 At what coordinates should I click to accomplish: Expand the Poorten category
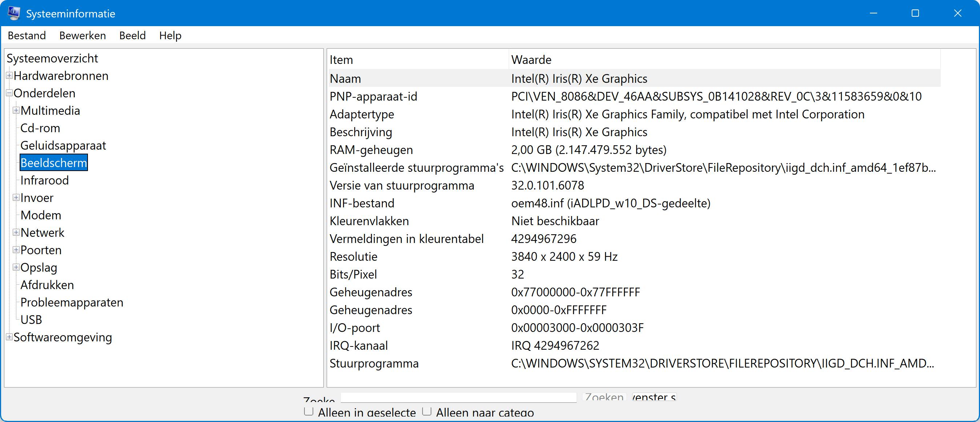tap(16, 250)
